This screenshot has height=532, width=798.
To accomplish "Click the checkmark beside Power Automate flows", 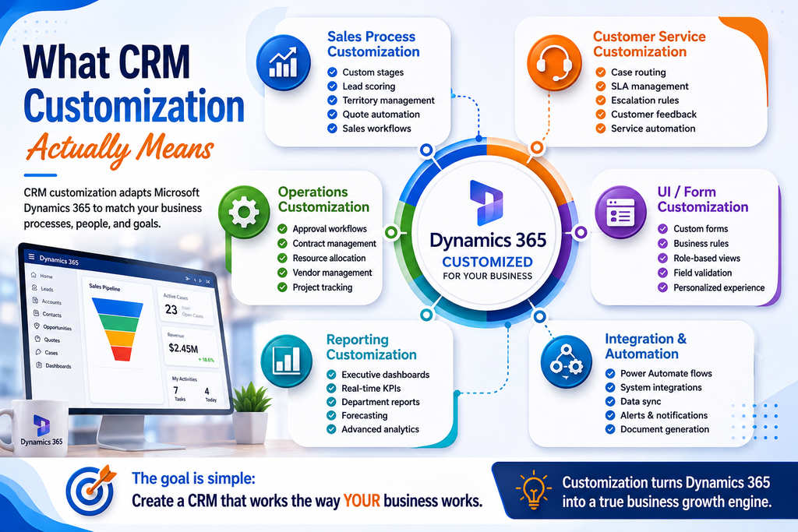I will 610,373.
